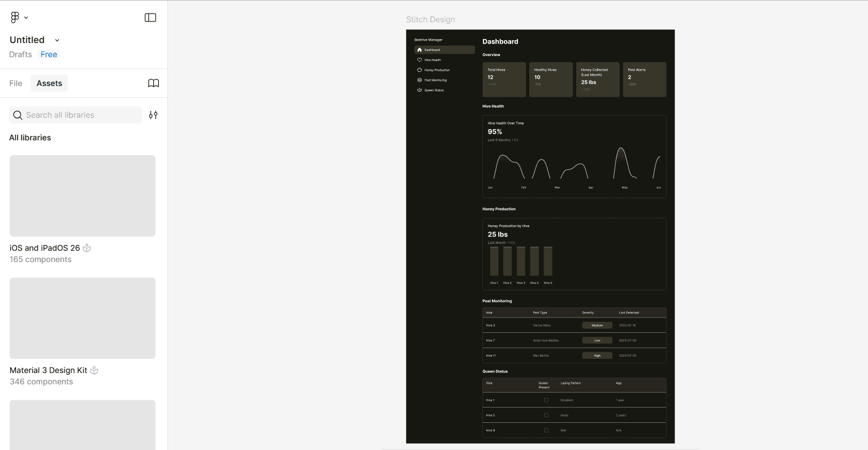Click the Queen Status crown icon
The height and width of the screenshot is (450, 868).
coord(420,90)
